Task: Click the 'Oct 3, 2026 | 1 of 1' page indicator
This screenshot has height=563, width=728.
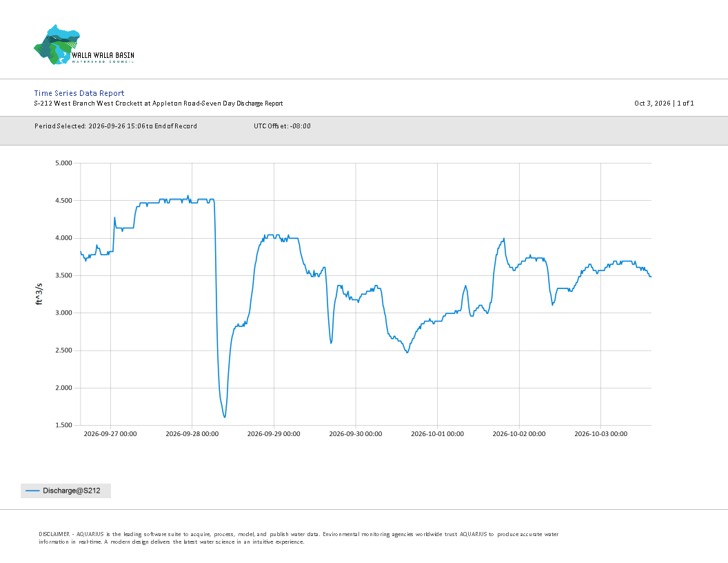Action: click(x=664, y=103)
